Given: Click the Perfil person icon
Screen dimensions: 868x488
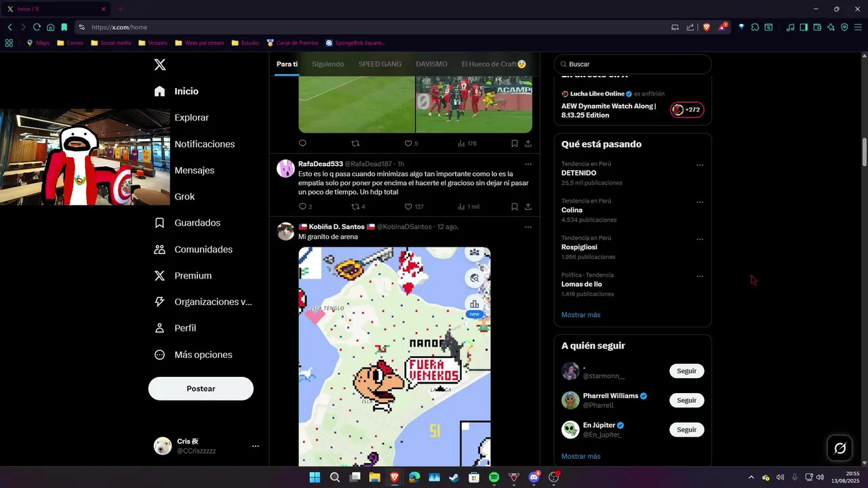Looking at the screenshot, I should click(x=160, y=328).
